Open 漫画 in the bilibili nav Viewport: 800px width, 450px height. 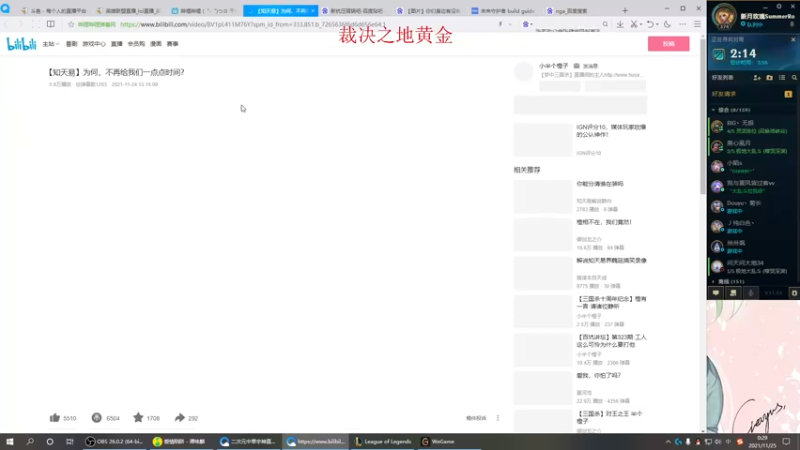pos(156,44)
